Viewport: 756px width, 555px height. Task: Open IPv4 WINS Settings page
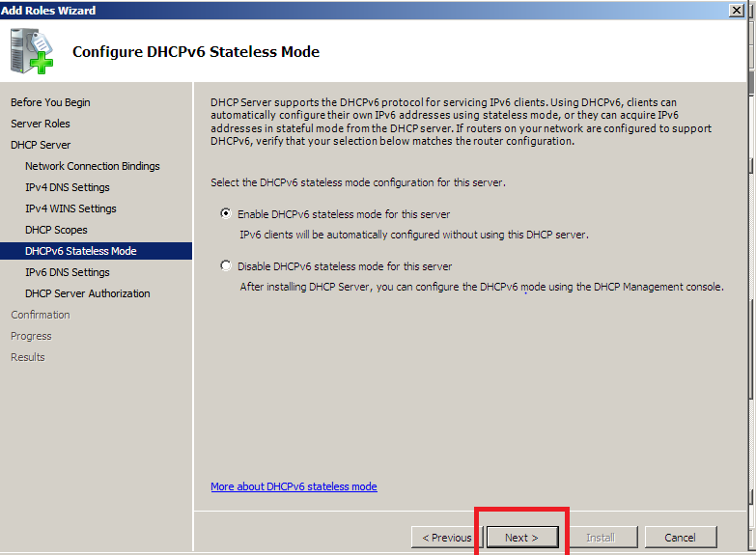pos(70,208)
